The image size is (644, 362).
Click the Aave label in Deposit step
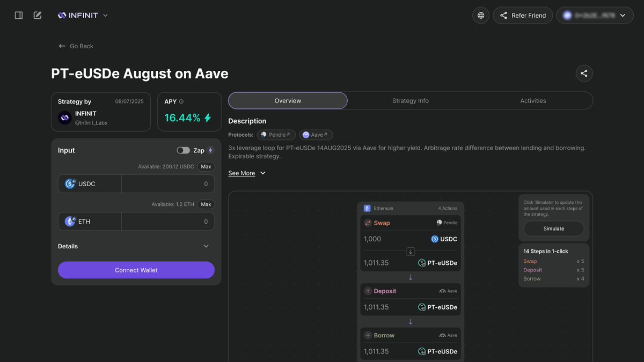tap(448, 291)
